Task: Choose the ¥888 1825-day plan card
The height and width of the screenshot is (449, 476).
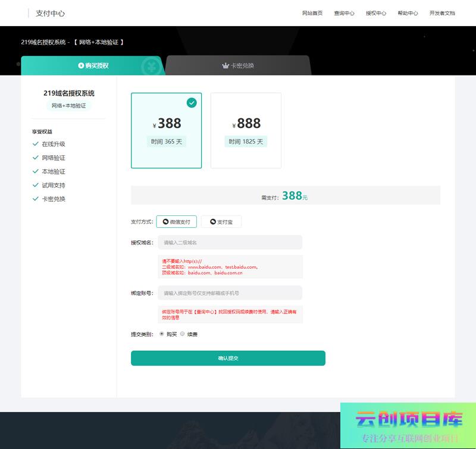Action: click(x=246, y=130)
